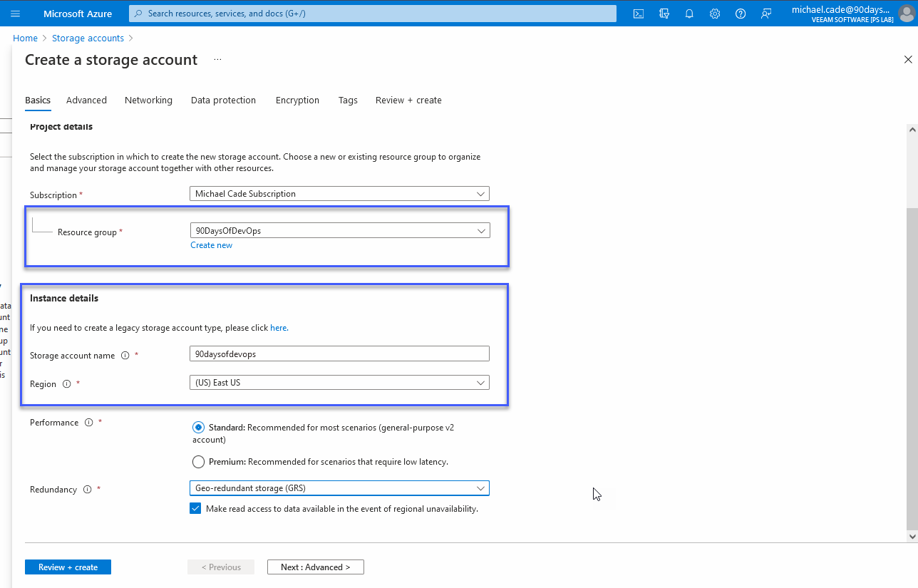
Task: Select the Standard performance option
Action: coord(198,427)
